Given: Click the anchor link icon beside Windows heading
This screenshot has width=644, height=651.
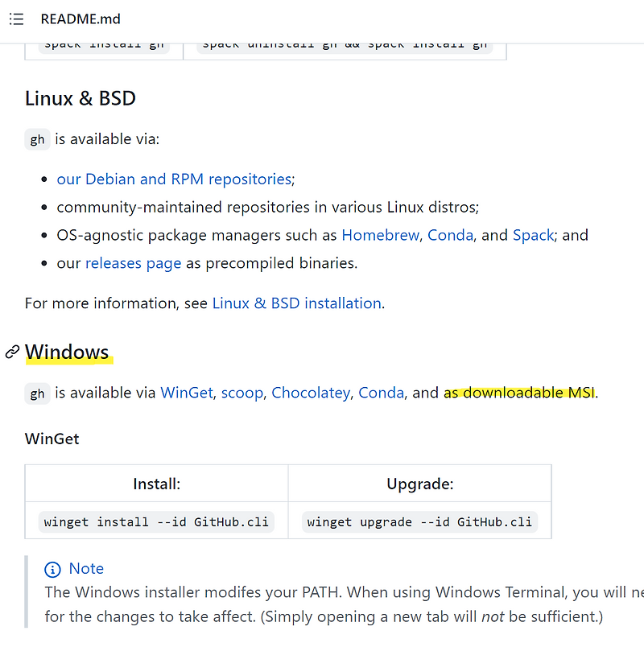Looking at the screenshot, I should click(11, 352).
